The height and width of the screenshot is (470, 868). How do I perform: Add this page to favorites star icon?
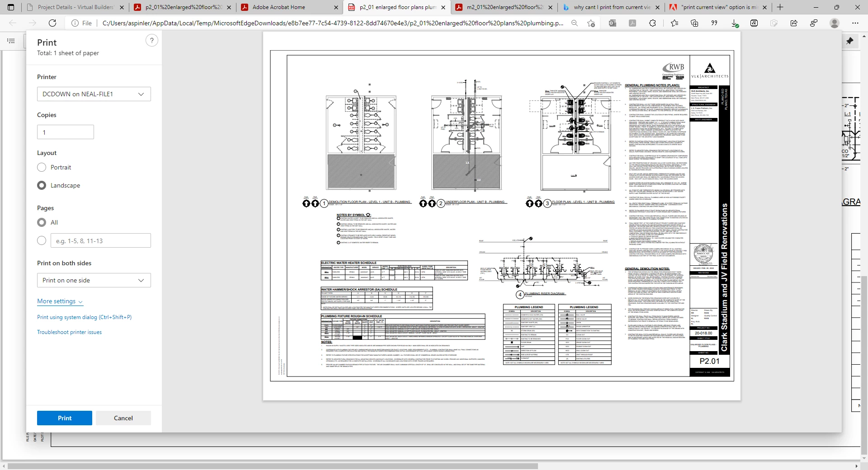tap(591, 23)
